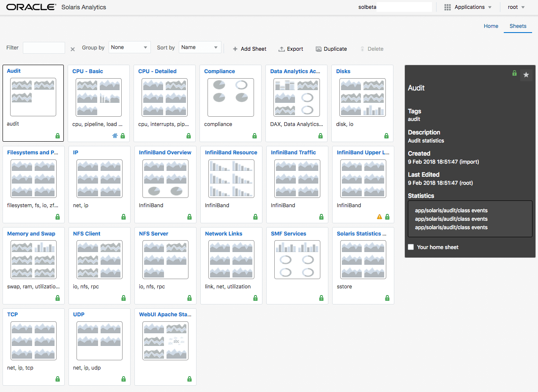538x392 pixels.
Task: Click the lock icon on WebUI Apache card
Action: point(189,379)
